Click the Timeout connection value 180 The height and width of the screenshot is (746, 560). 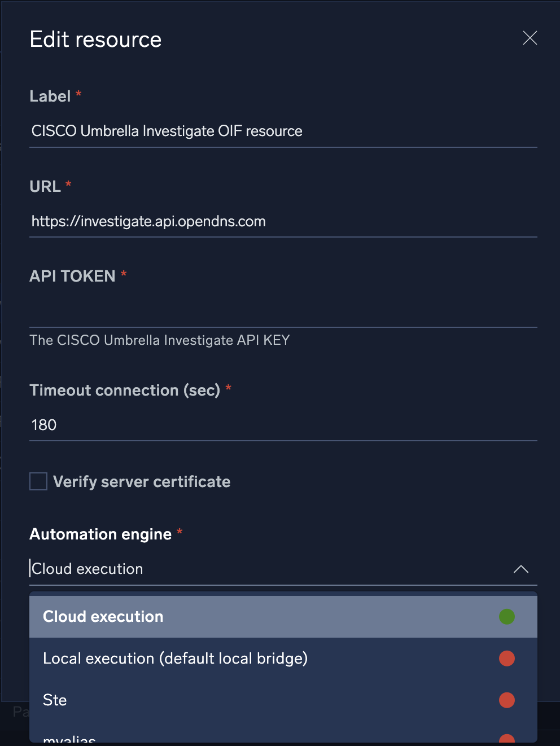tap(44, 425)
